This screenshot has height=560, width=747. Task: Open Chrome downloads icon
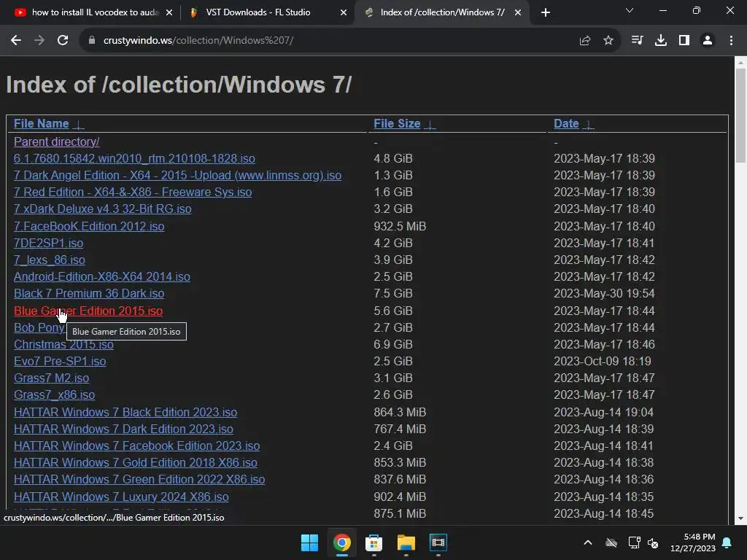point(661,41)
